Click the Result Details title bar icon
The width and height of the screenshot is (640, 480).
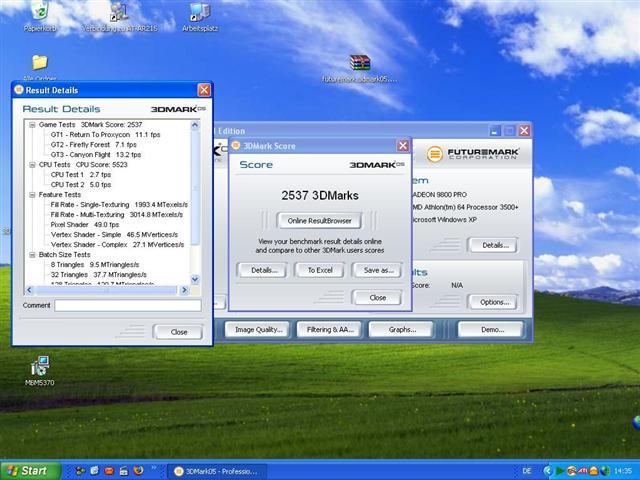(x=18, y=90)
